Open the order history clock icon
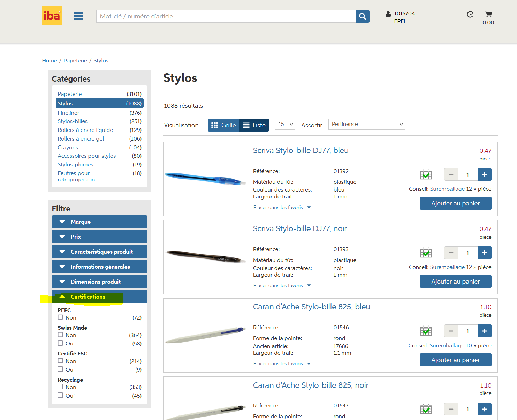The height and width of the screenshot is (420, 517). [x=470, y=14]
